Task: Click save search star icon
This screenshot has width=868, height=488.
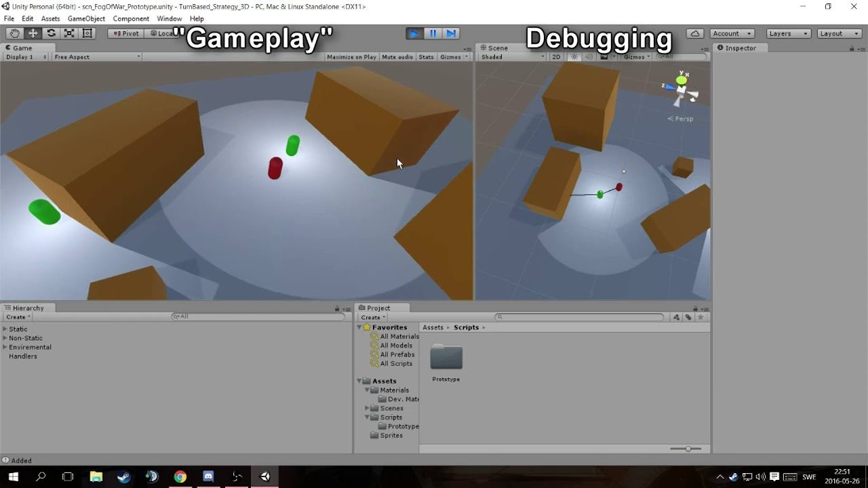Action: pos(701,317)
